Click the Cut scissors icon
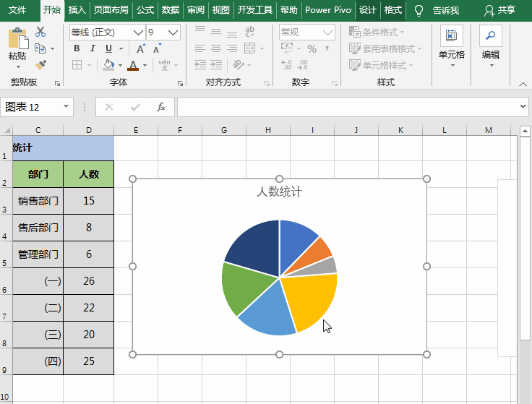This screenshot has width=532, height=404. pyautogui.click(x=40, y=32)
